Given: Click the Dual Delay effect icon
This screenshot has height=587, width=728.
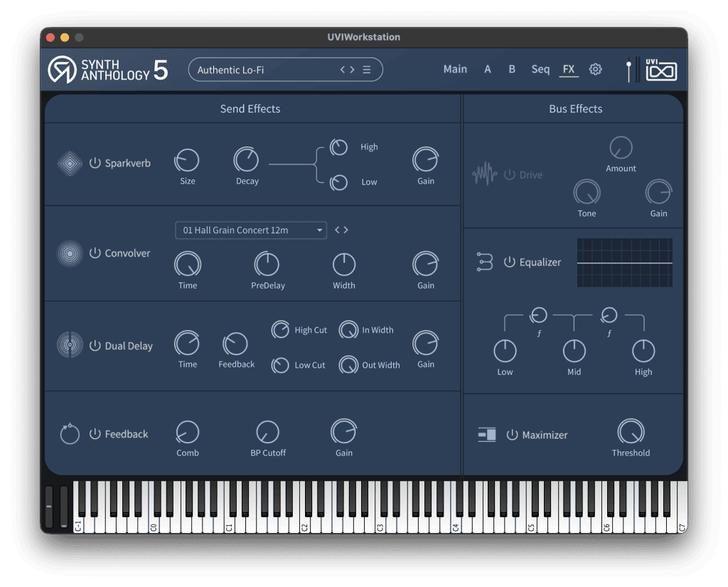Looking at the screenshot, I should 70,345.
